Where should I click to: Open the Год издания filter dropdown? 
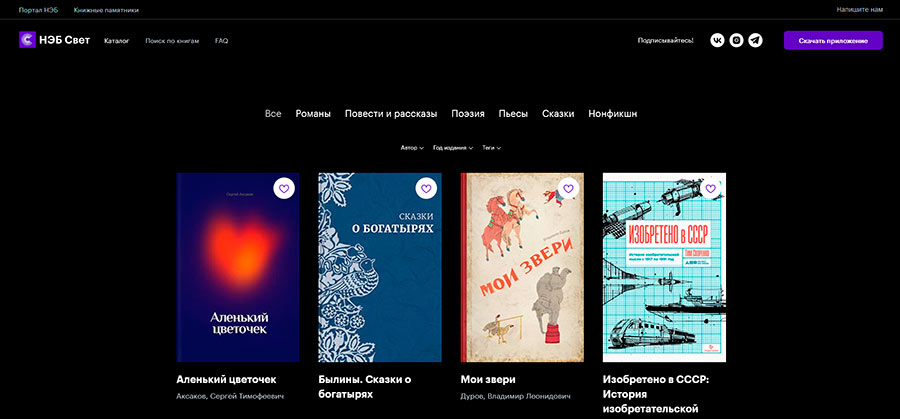pyautogui.click(x=453, y=148)
